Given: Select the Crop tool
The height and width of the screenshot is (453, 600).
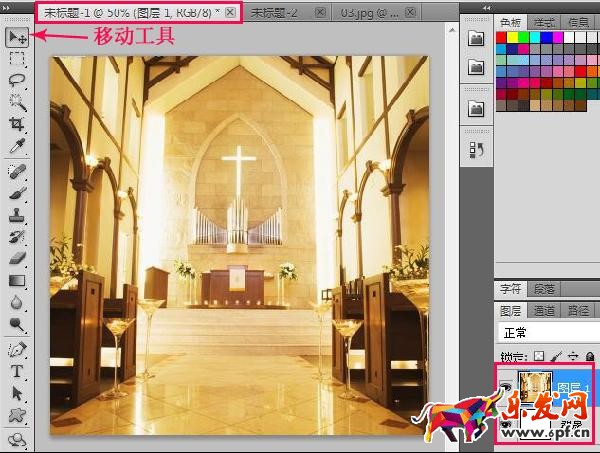Looking at the screenshot, I should [x=17, y=125].
